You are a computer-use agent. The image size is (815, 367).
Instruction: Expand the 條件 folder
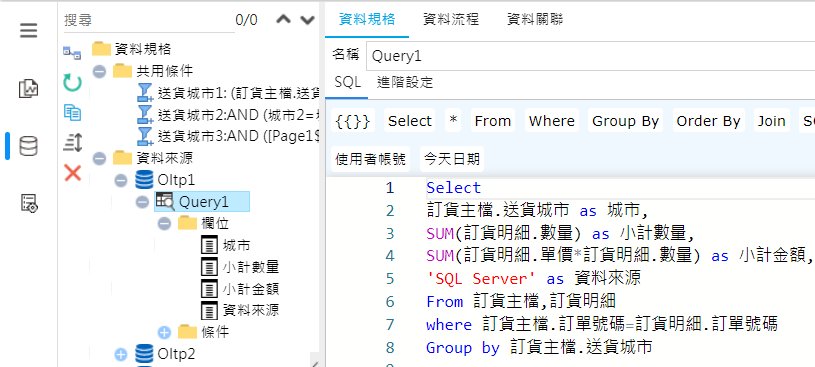coord(164,332)
